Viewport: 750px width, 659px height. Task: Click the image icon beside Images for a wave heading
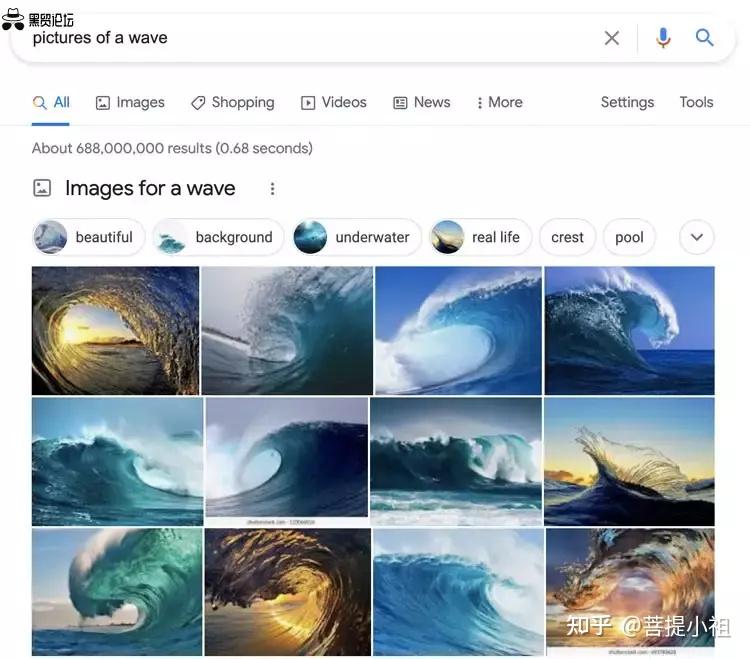click(x=42, y=188)
